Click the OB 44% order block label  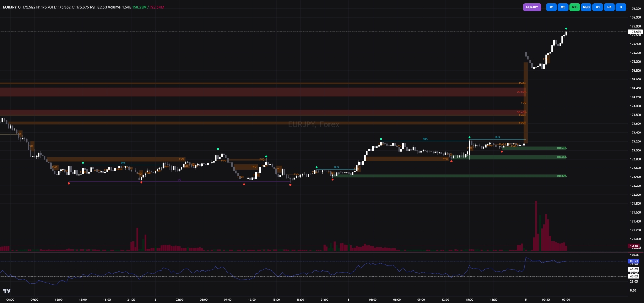coord(562,157)
